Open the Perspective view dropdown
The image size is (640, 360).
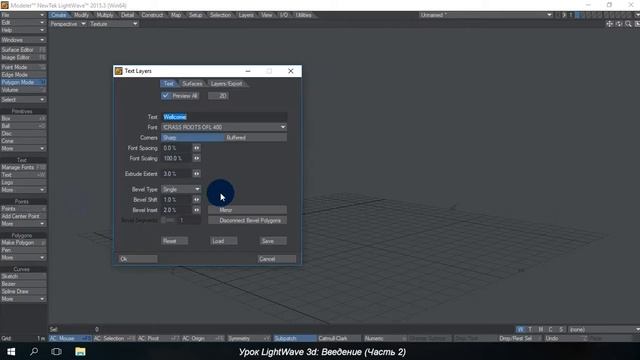click(x=68, y=24)
